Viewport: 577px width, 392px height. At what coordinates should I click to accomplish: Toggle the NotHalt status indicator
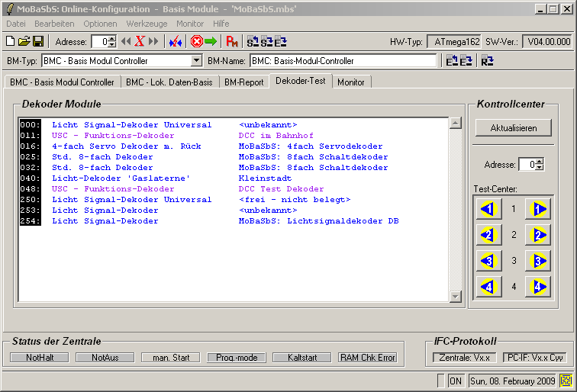39,357
